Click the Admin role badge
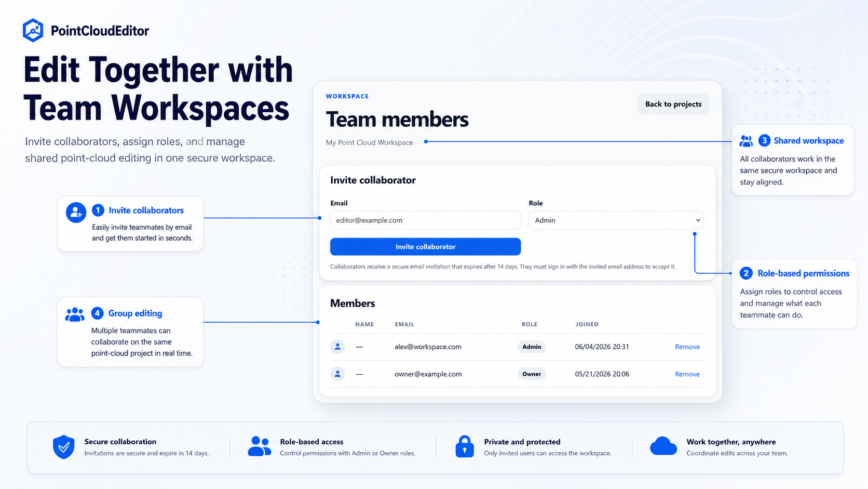 (532, 347)
